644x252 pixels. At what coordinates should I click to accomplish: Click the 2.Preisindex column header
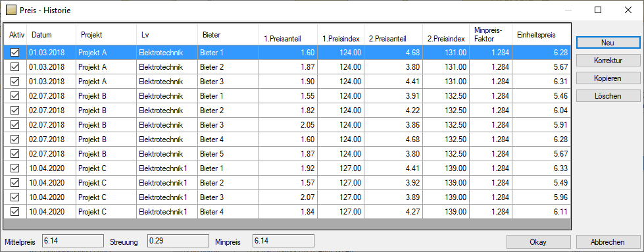(446, 34)
